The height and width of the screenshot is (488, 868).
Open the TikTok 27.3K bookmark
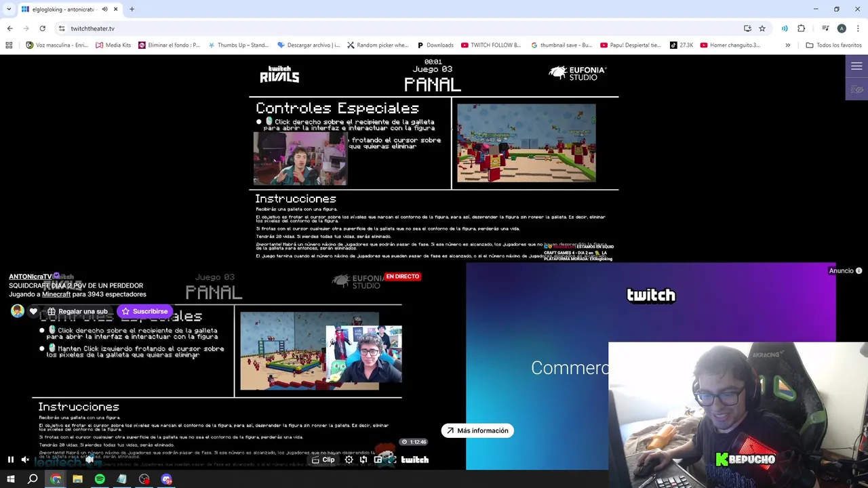tap(682, 45)
